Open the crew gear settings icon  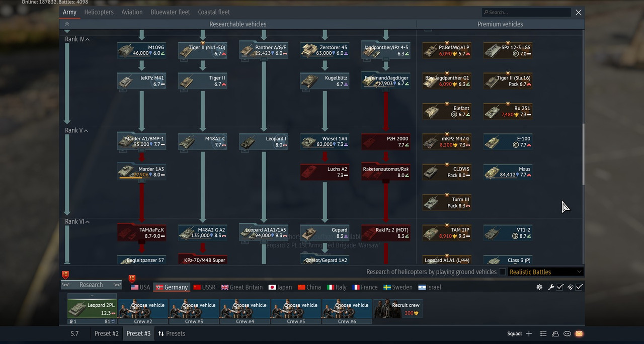(539, 287)
